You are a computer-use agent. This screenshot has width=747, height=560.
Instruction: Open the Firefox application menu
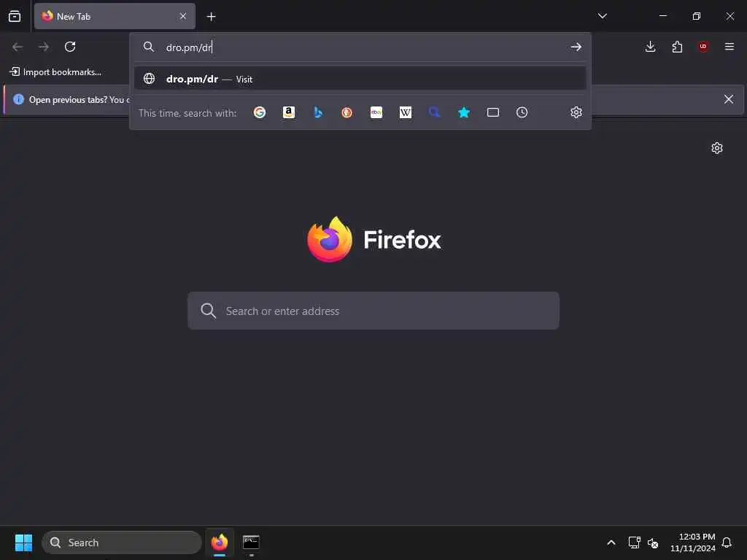coord(729,47)
